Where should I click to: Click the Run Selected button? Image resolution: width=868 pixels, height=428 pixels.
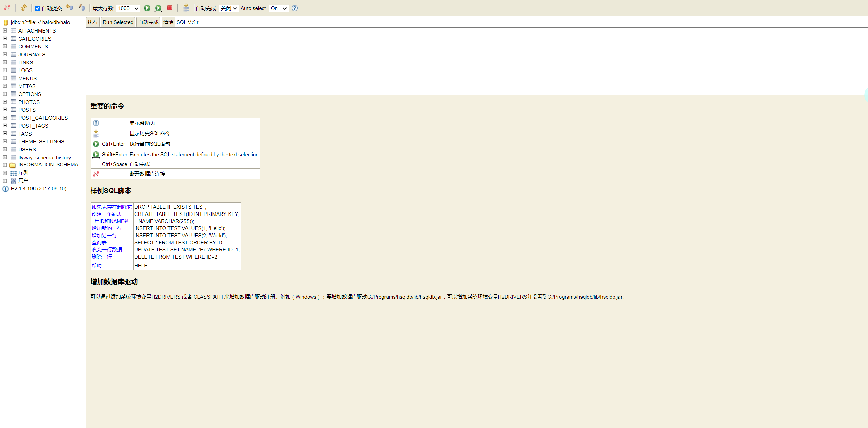pos(118,22)
